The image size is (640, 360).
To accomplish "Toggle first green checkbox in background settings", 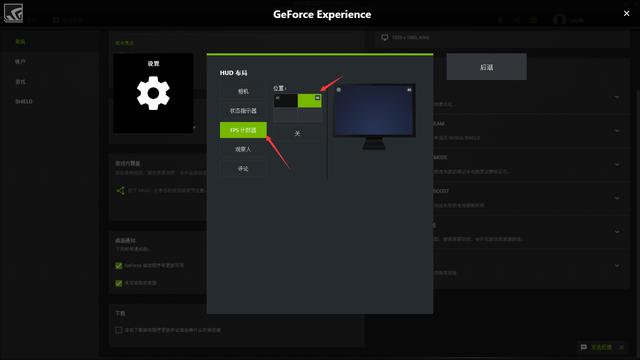I will 119,266.
